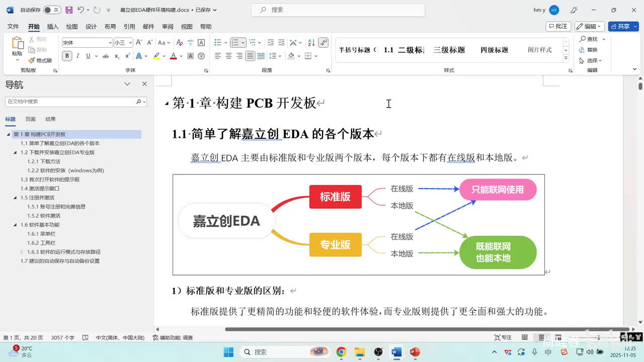The height and width of the screenshot is (362, 644).
Task: Save the document with the Save icon
Action: coord(69,10)
